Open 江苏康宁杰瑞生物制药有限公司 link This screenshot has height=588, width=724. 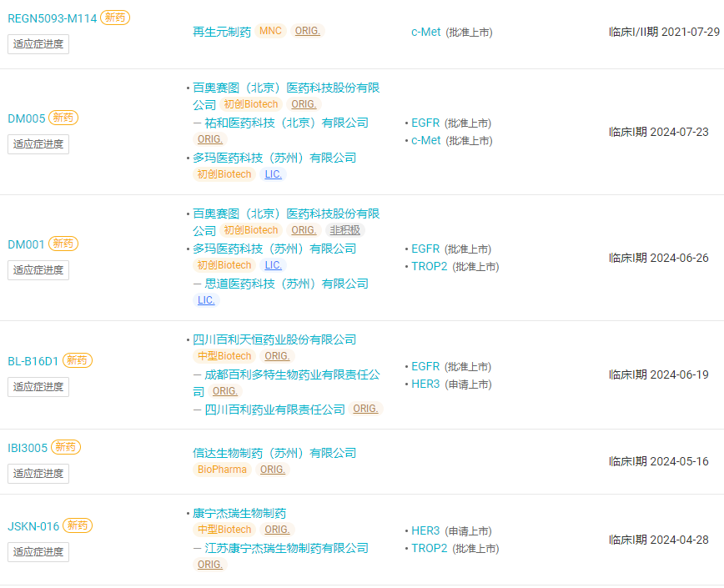[x=286, y=548]
